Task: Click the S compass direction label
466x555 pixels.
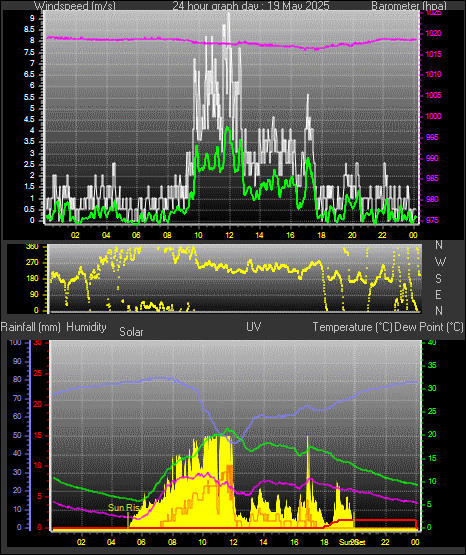Action: (x=438, y=279)
